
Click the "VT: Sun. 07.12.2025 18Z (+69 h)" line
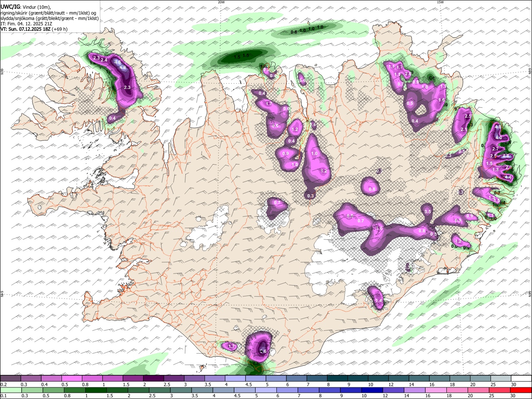[x=34, y=30]
